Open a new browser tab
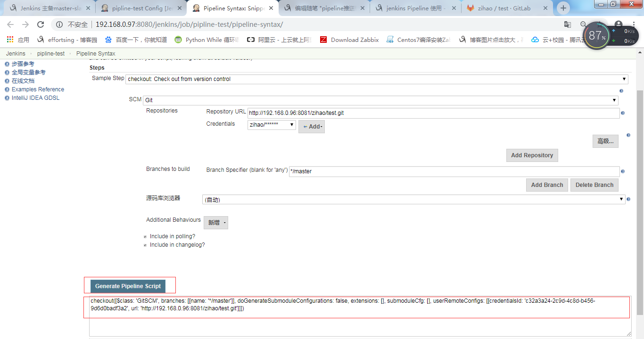Viewport: 644px width, 339px height. [563, 8]
